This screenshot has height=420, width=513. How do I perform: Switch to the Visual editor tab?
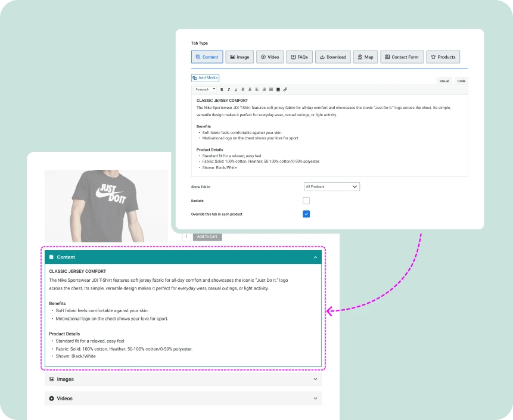[x=444, y=81]
